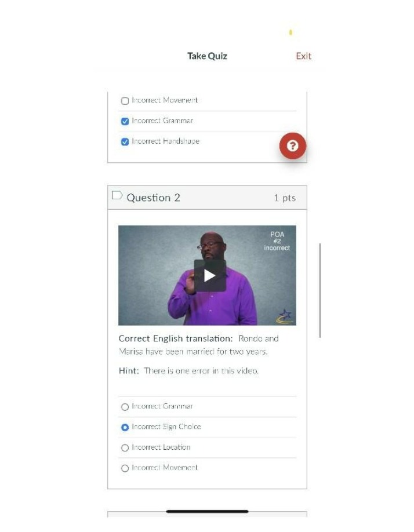
Task: Select the Incorrect Sign Choice radio option
Action: pos(125,427)
